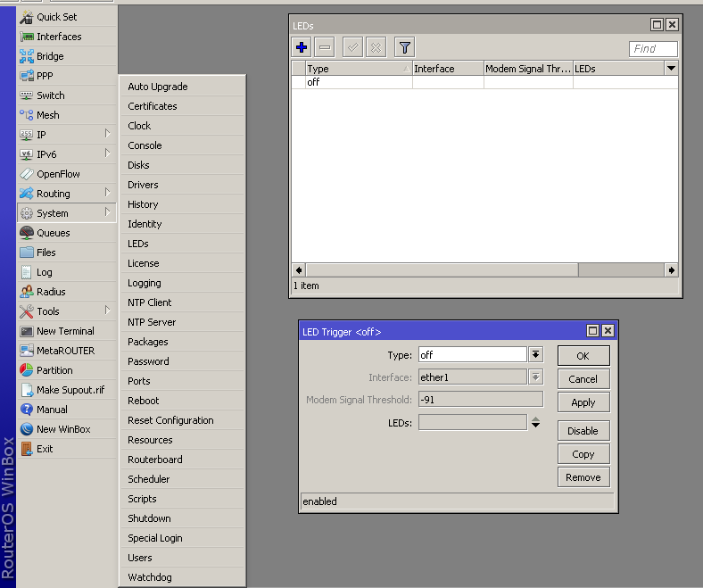Click the Find search field in LEDs window
This screenshot has width=703, height=588.
click(653, 49)
